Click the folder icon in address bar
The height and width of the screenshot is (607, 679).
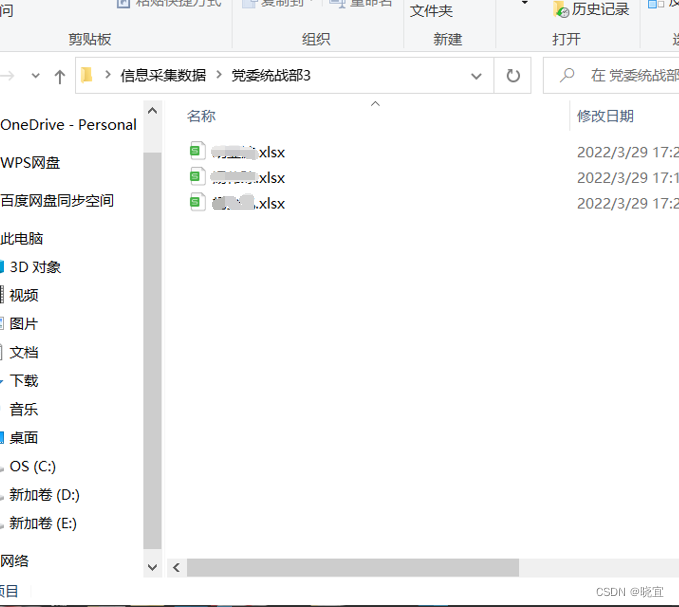[x=87, y=75]
